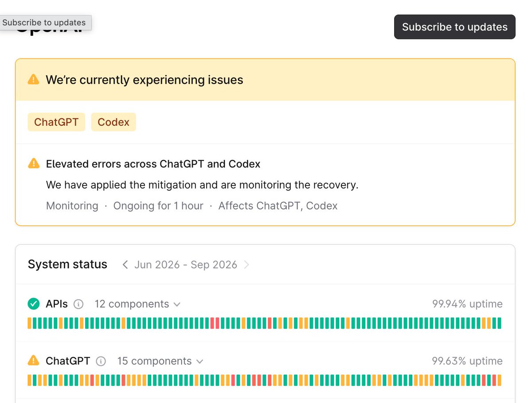Image resolution: width=532 pixels, height=403 pixels.
Task: Click the orange warning icon next to ChatGPT status
Action: point(33,360)
